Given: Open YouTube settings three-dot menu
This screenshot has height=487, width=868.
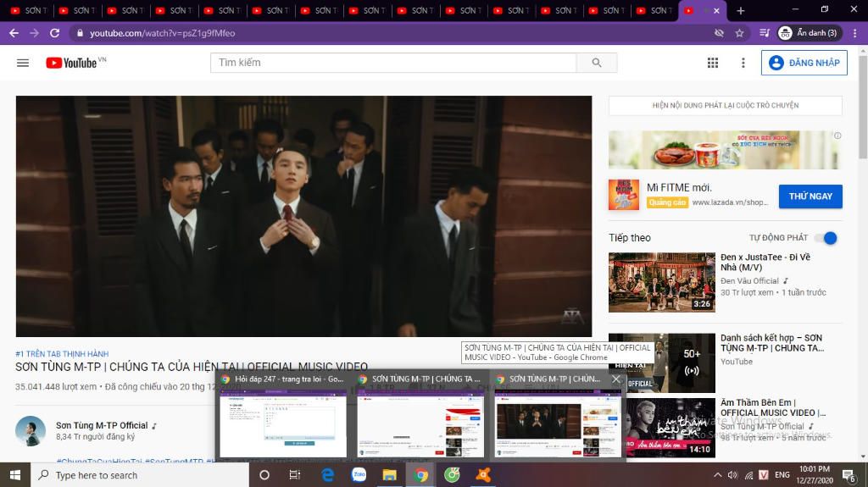Looking at the screenshot, I should [743, 63].
